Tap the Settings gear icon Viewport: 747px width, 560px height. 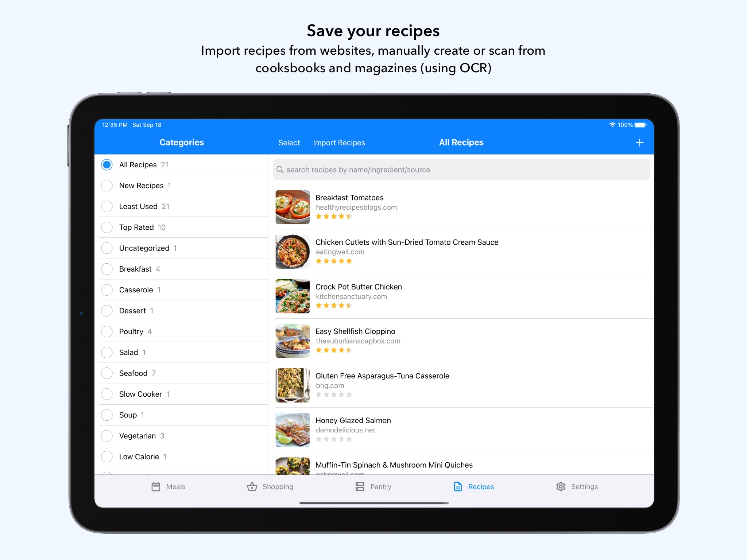point(562,486)
